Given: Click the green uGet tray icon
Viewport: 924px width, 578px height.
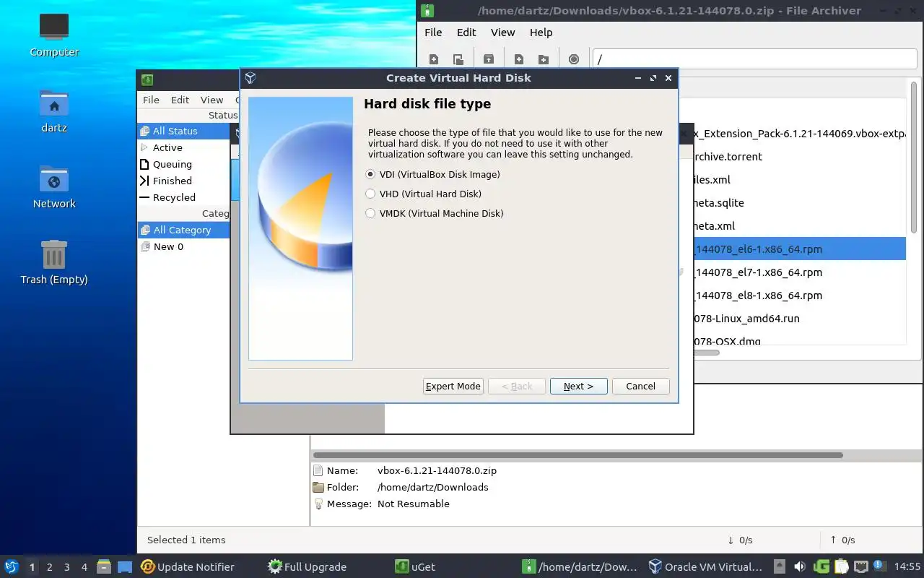Looking at the screenshot, I should pyautogui.click(x=821, y=566).
